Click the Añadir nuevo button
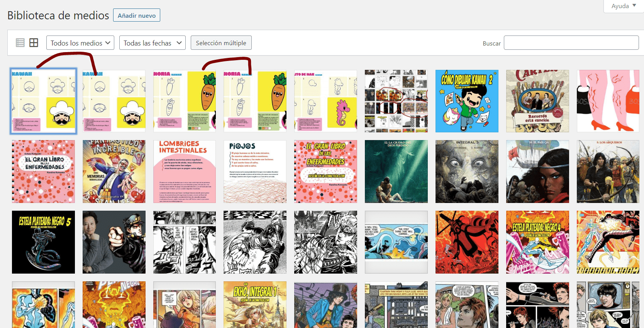The image size is (644, 328). [x=137, y=15]
